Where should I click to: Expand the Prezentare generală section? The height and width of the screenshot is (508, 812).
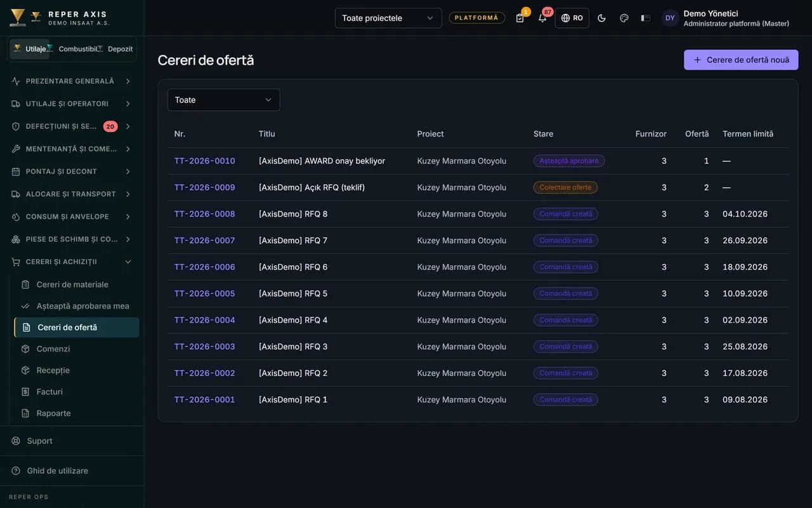tap(72, 81)
